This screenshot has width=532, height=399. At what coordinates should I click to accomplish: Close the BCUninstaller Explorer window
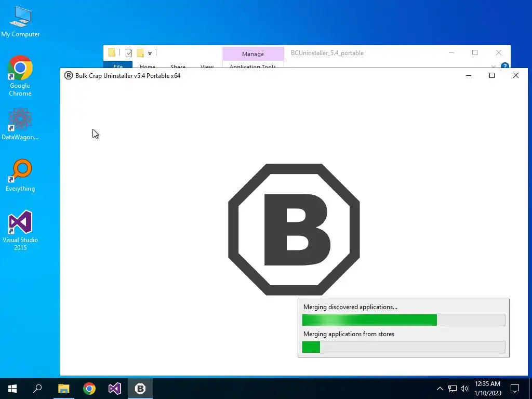[x=499, y=52]
